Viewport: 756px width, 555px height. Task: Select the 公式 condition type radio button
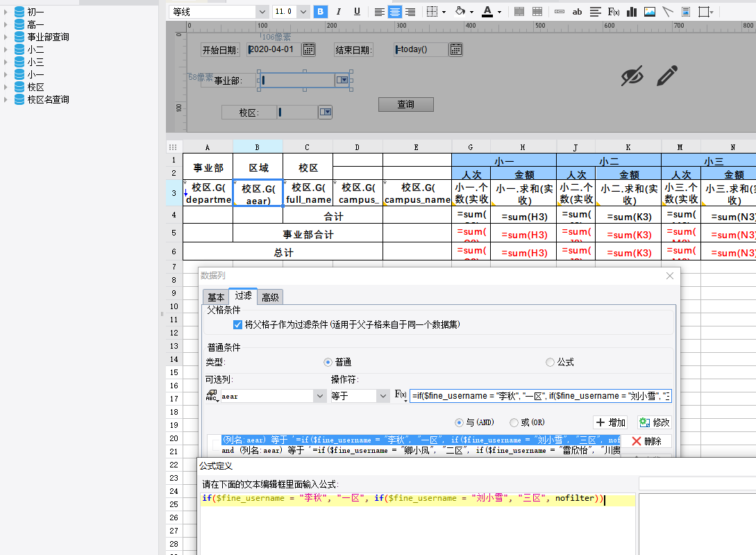click(x=550, y=362)
